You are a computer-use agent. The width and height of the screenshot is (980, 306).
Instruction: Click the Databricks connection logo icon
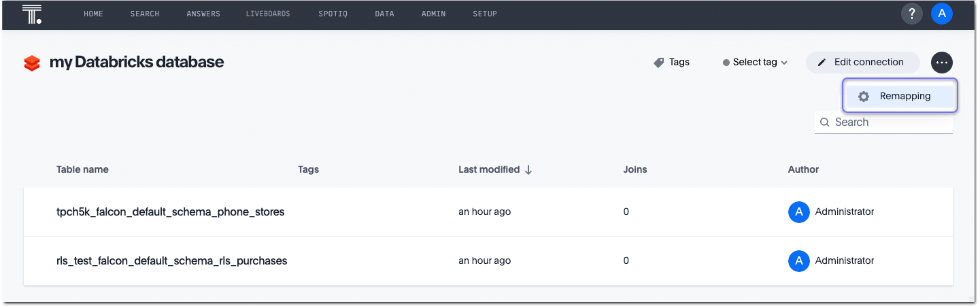[x=32, y=63]
